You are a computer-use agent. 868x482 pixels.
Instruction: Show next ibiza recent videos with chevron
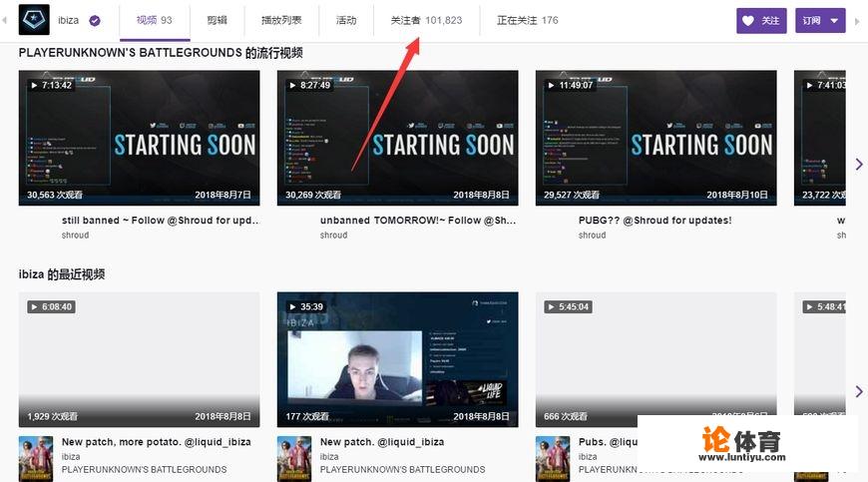[859, 391]
